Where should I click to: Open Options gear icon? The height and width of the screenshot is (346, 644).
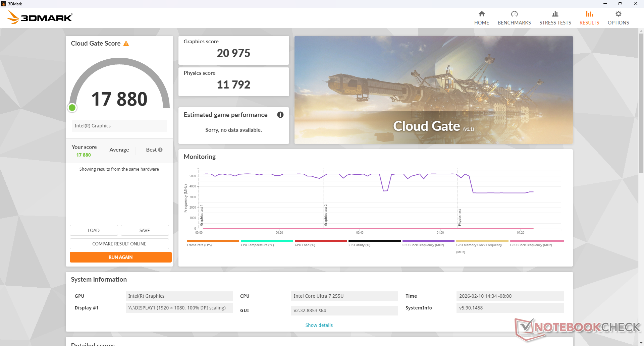pos(618,14)
